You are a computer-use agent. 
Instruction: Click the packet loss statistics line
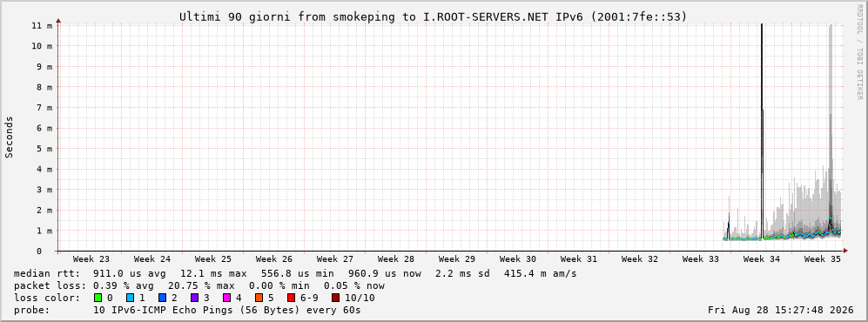[x=199, y=285]
